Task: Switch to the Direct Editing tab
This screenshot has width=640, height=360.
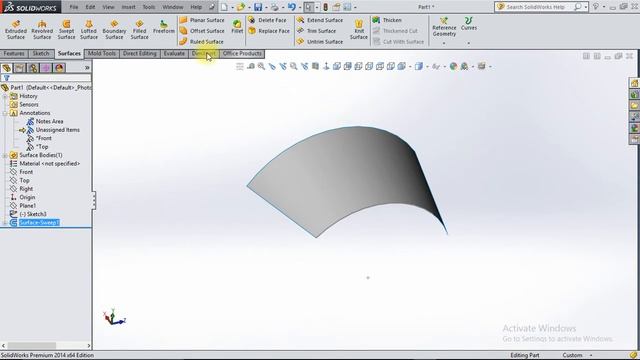Action: (x=140, y=53)
